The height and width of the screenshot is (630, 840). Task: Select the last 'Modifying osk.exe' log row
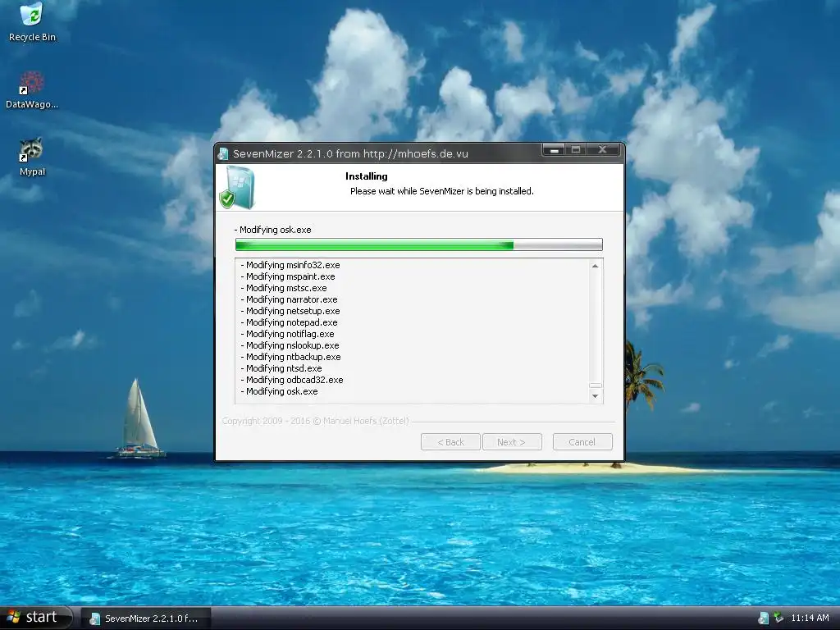pos(279,391)
